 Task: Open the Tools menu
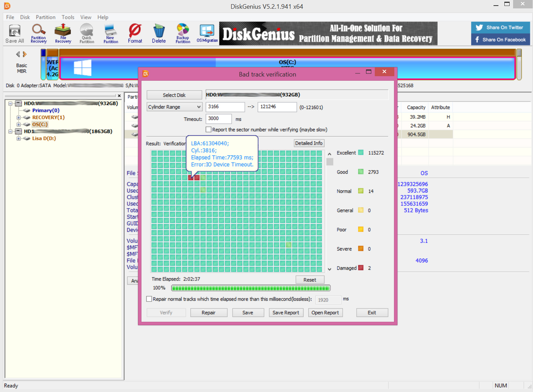coord(68,17)
